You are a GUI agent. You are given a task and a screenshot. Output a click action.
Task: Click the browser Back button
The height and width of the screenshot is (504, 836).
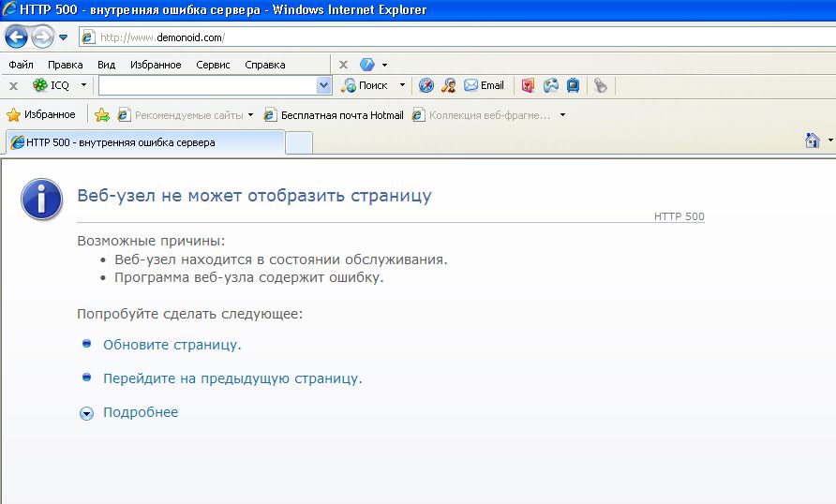tap(16, 37)
